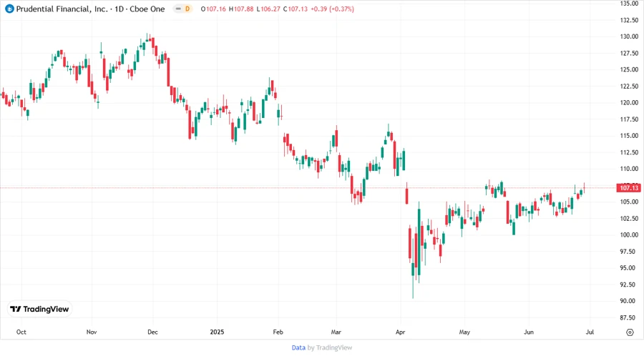Click the 135.00 price axis label
Image resolution: width=644 pixels, height=356 pixels.
[629, 4]
